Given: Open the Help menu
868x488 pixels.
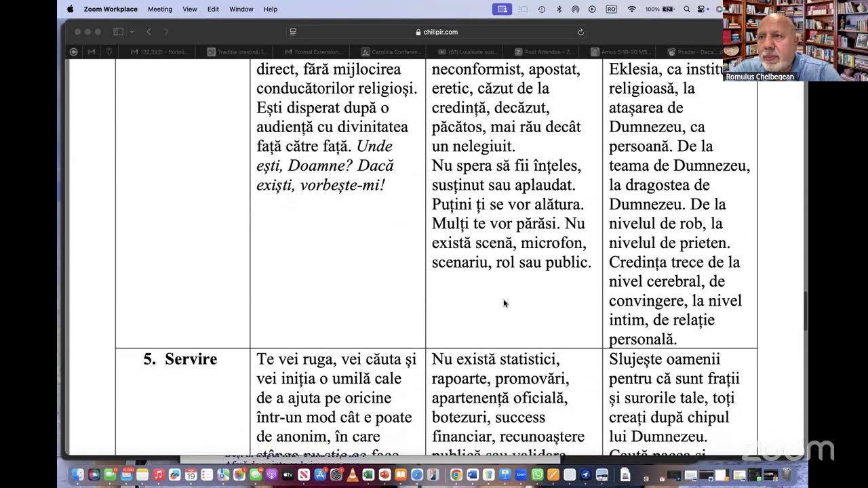Looking at the screenshot, I should (x=271, y=9).
